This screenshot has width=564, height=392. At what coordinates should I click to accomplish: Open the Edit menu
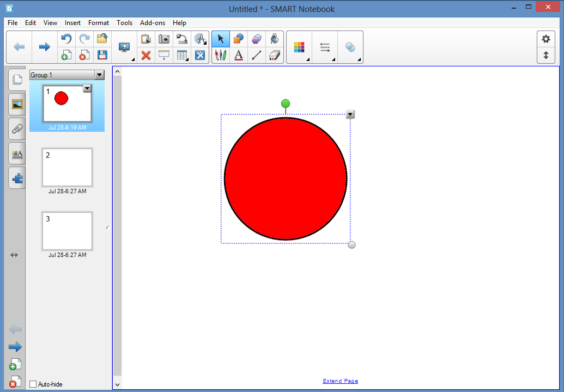coord(31,23)
